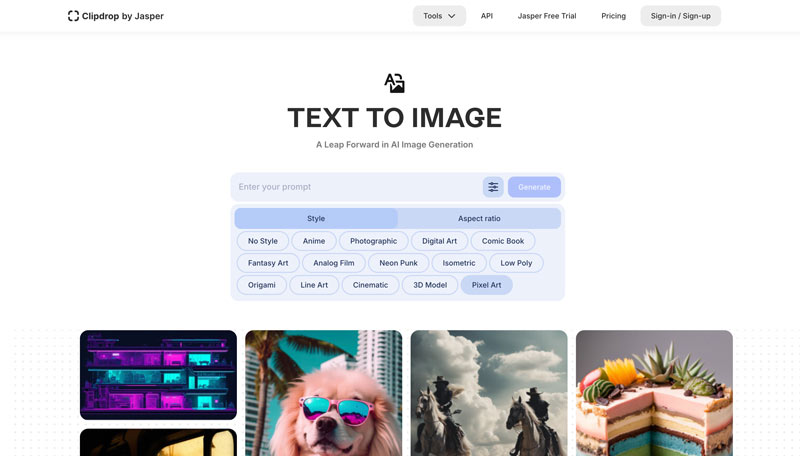
Task: Open the layered cake image
Action: click(654, 393)
